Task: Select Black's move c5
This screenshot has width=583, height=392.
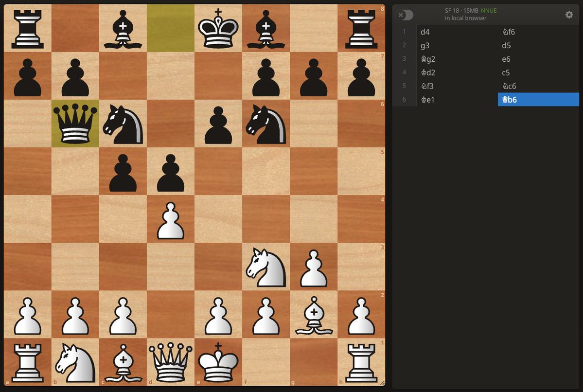Action: [538, 72]
